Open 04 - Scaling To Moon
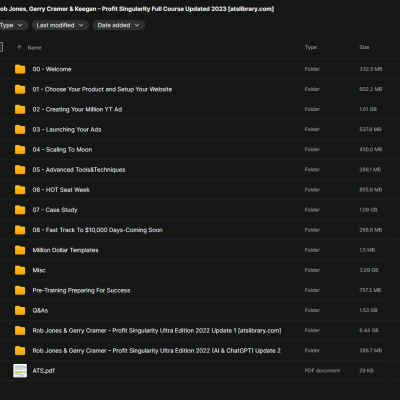400x400 pixels. point(62,150)
